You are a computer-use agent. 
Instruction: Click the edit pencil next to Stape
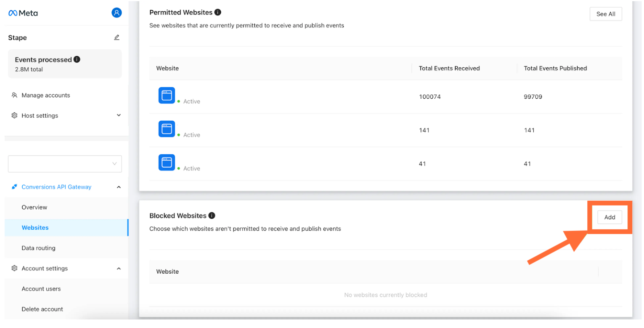(117, 37)
